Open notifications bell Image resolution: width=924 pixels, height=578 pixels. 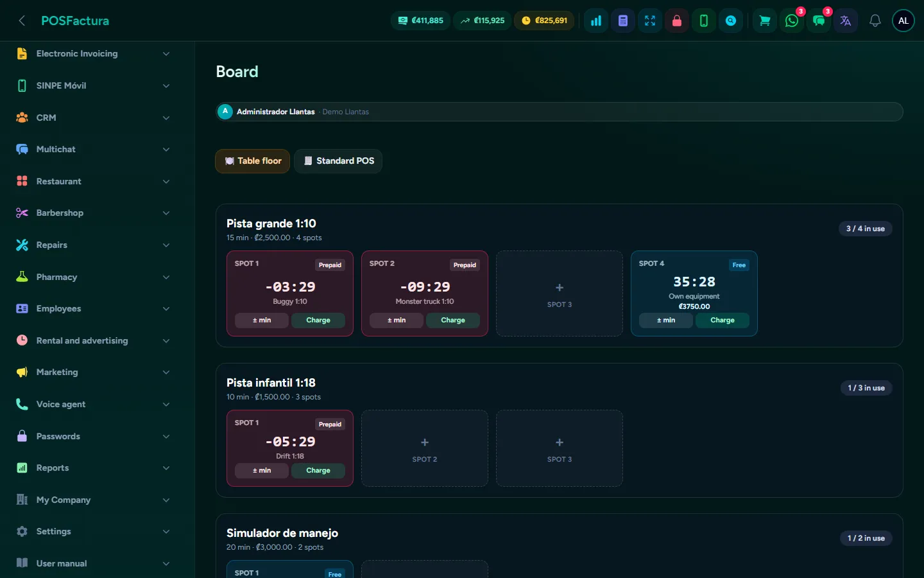point(875,21)
